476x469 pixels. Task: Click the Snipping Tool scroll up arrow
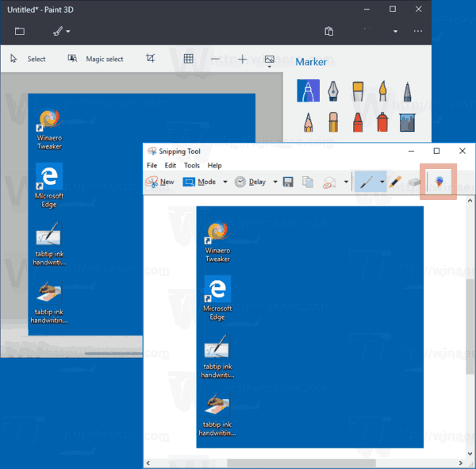click(x=470, y=201)
